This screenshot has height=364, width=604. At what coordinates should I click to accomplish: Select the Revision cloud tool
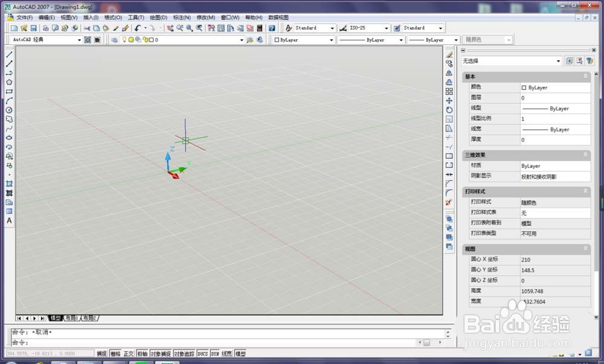tap(9, 120)
